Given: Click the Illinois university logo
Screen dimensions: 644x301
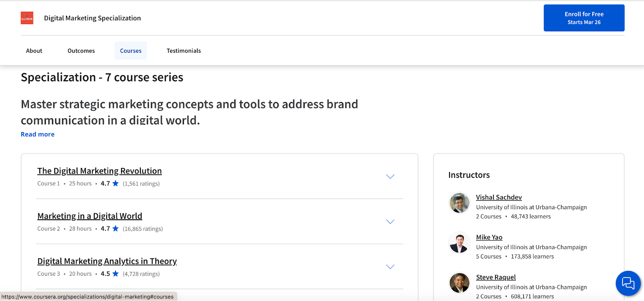Looking at the screenshot, I should 27,18.
